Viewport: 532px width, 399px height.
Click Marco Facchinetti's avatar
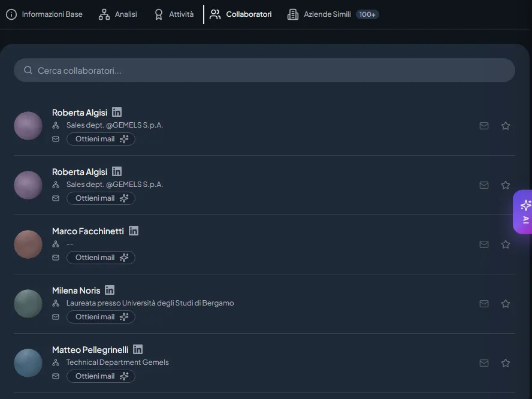click(x=28, y=244)
